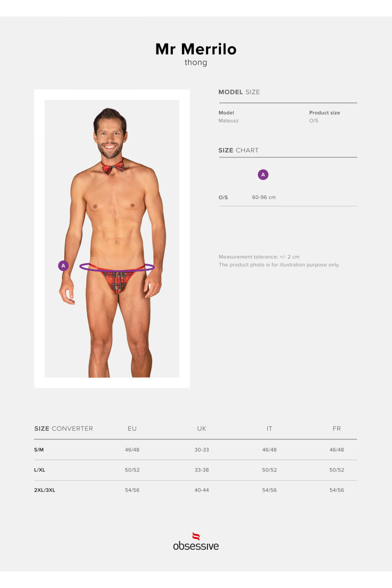Viewport: 392px width, 588px height.
Task: Click the L/XL size row label
Action: coord(40,470)
